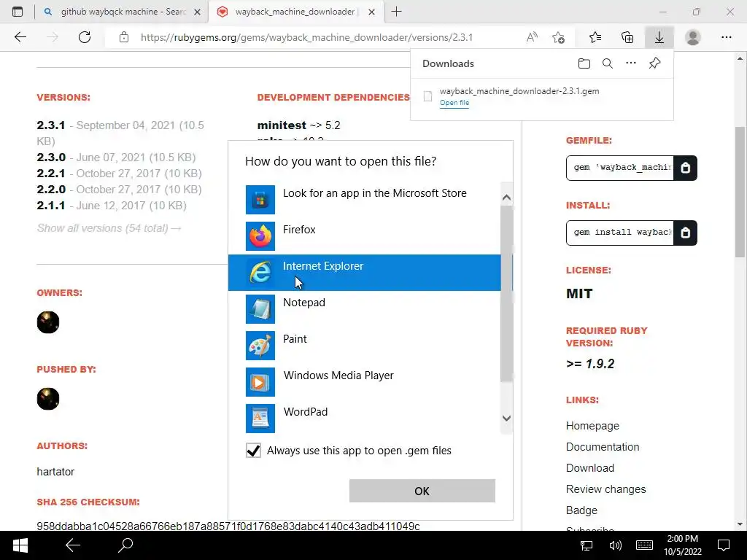
Task: Click the taskbar back arrow
Action: coord(73,545)
